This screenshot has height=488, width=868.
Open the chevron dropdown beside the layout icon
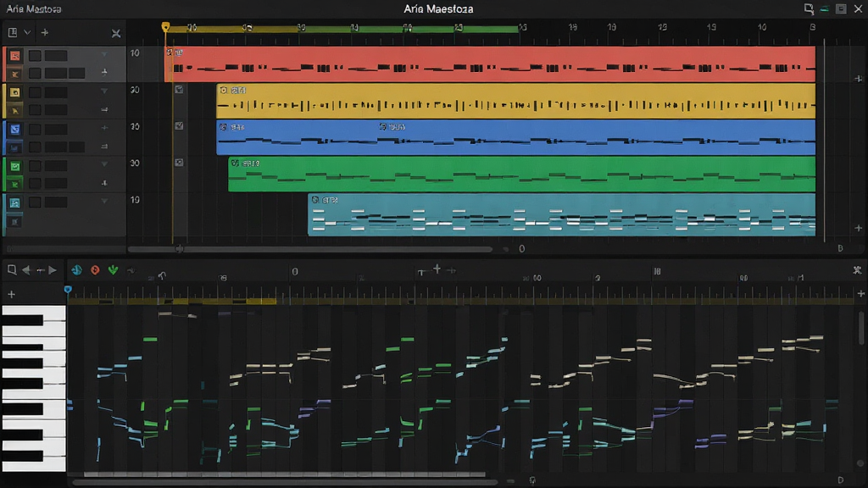coord(27,33)
